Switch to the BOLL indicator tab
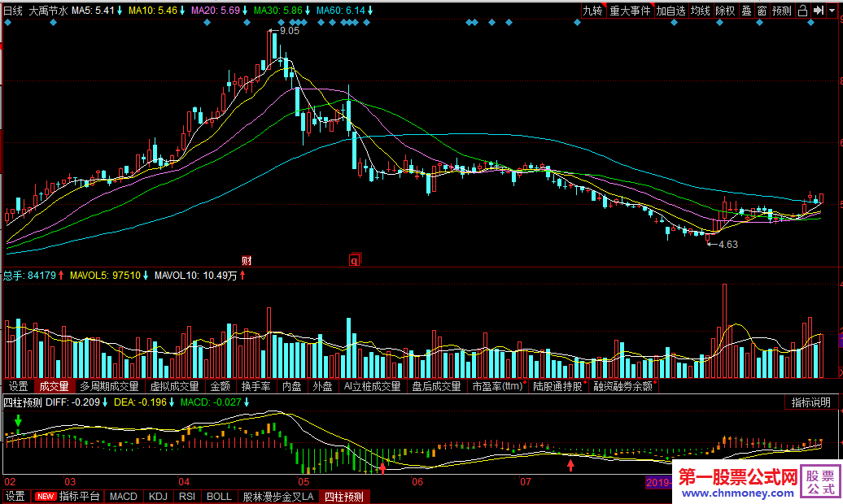This screenshot has width=843, height=504. click(220, 497)
